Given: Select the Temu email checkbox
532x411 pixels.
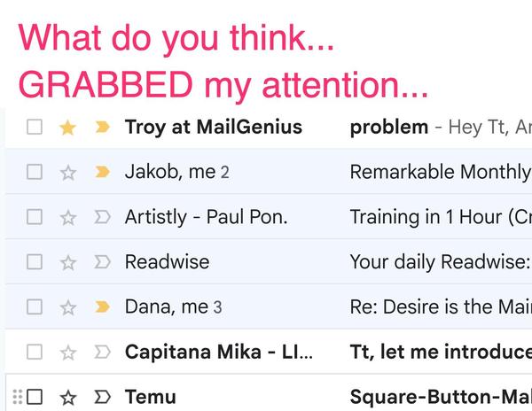Looking at the screenshot, I should [35, 397].
